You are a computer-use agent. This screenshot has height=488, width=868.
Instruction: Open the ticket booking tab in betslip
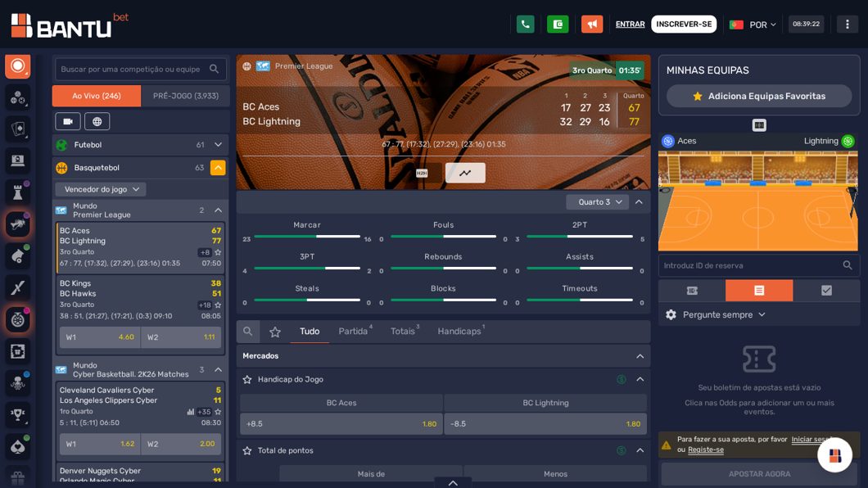(x=692, y=291)
